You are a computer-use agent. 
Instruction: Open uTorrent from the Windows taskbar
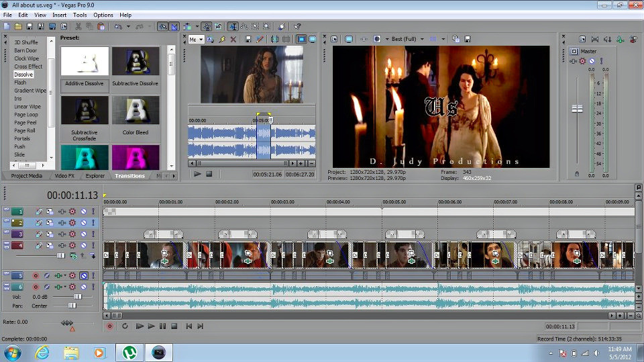pos(129,353)
